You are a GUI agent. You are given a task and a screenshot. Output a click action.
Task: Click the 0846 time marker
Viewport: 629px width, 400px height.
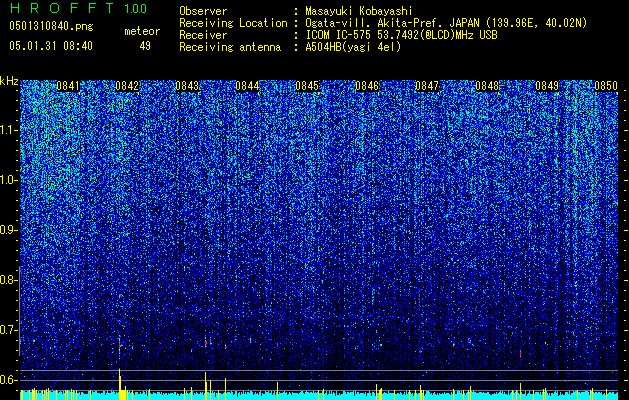367,86
